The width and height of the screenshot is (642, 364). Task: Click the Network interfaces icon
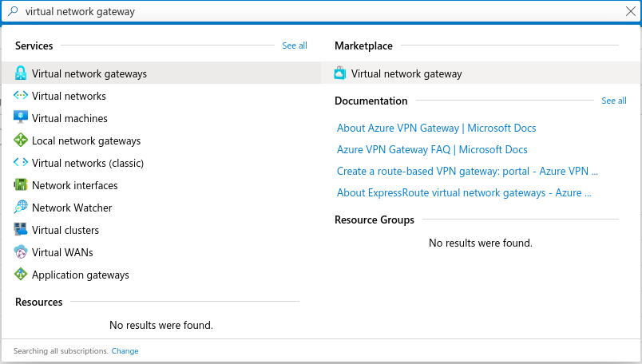(21, 184)
